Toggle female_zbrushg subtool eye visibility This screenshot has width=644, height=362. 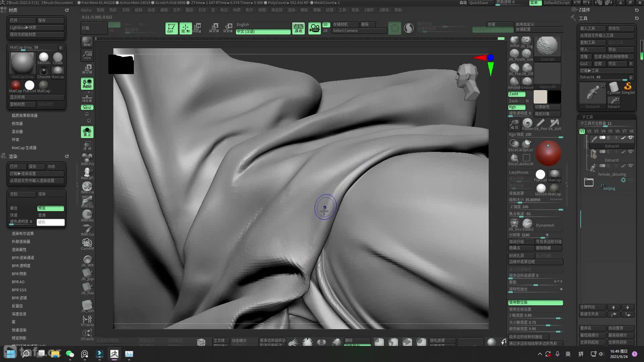pyautogui.click(x=631, y=166)
